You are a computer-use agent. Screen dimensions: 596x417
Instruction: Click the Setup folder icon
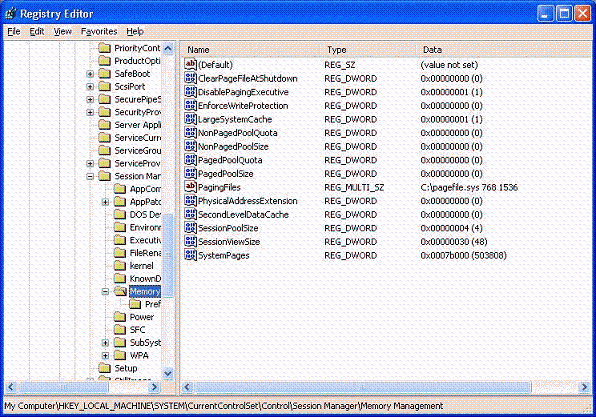tap(105, 368)
